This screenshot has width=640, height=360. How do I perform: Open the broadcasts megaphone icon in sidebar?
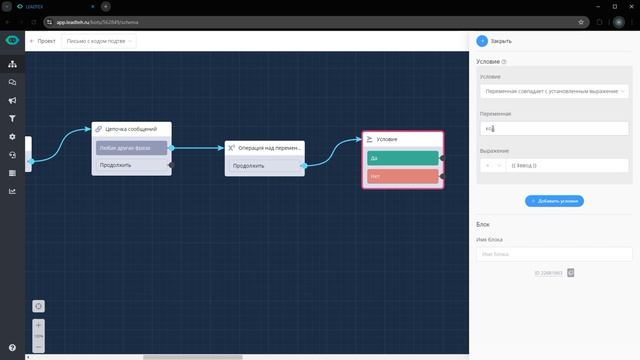tap(12, 100)
